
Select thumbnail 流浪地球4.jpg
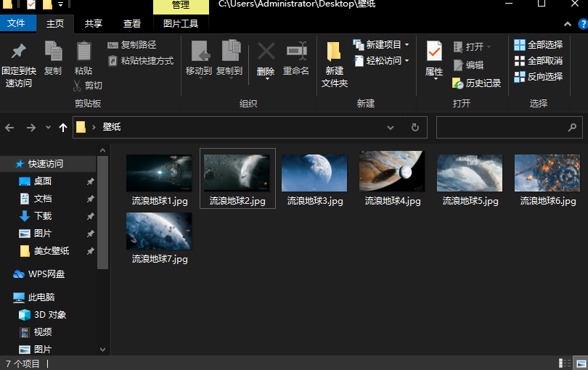pos(392,171)
